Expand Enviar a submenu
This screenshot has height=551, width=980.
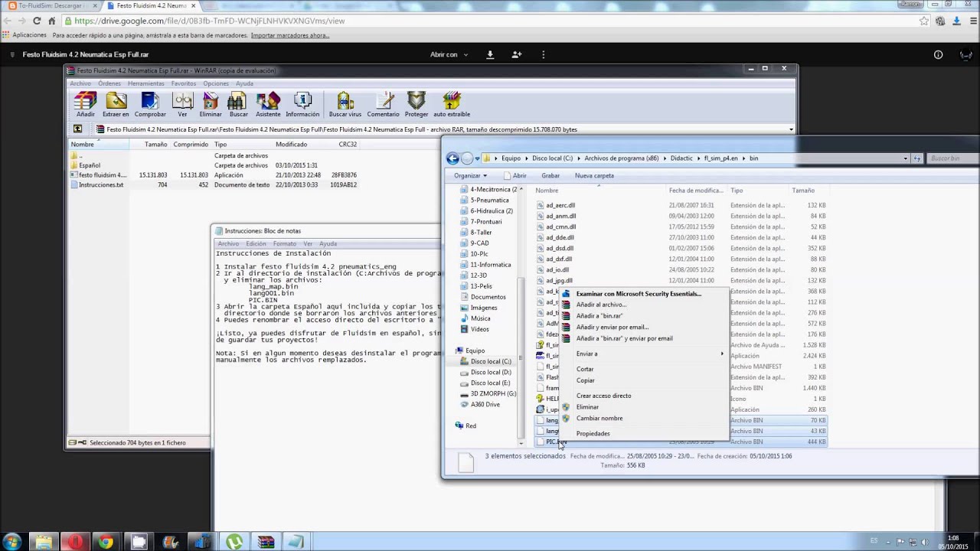[x=649, y=354]
